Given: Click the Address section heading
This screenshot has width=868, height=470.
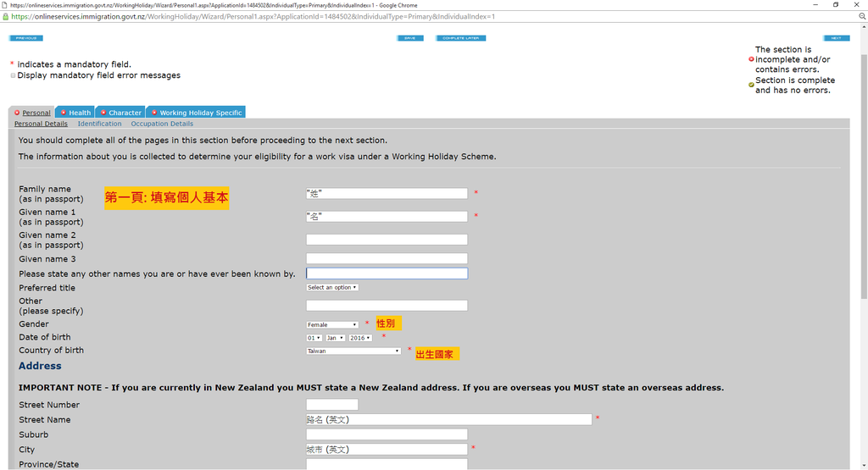Looking at the screenshot, I should [x=40, y=366].
